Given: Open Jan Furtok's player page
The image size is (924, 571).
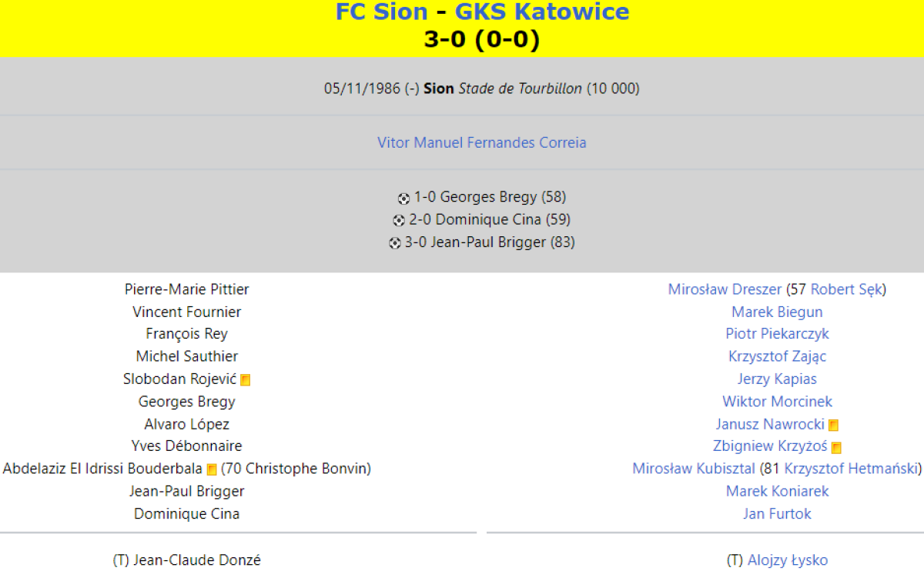Looking at the screenshot, I should click(x=777, y=513).
